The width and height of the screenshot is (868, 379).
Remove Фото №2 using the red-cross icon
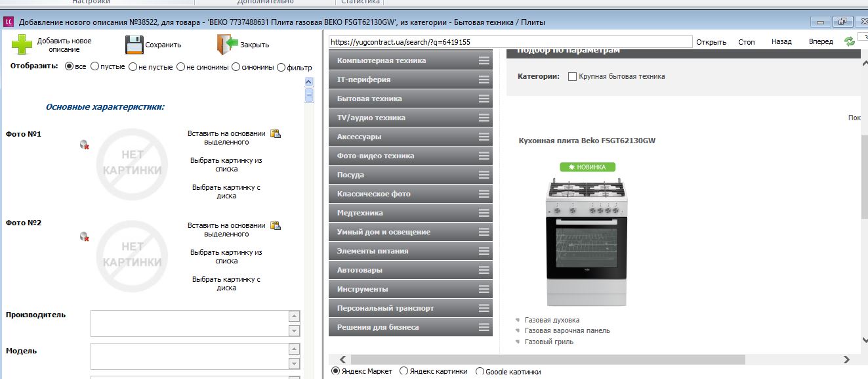tap(85, 236)
